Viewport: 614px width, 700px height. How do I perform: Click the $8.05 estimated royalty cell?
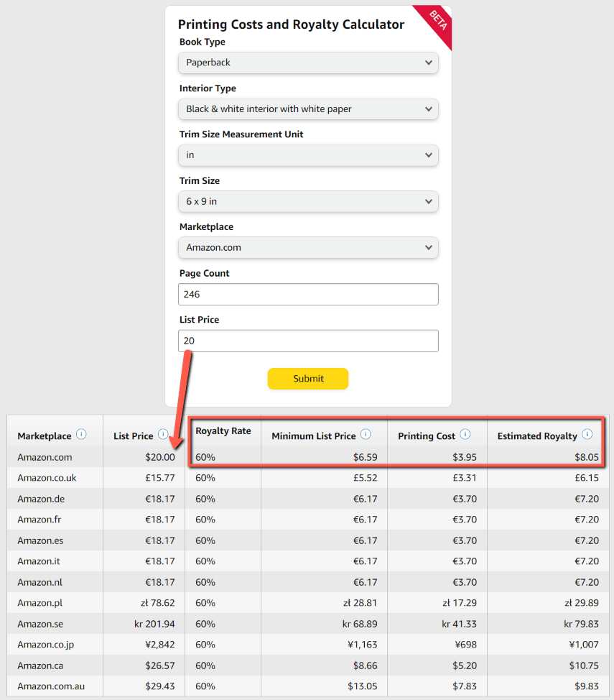pyautogui.click(x=586, y=457)
